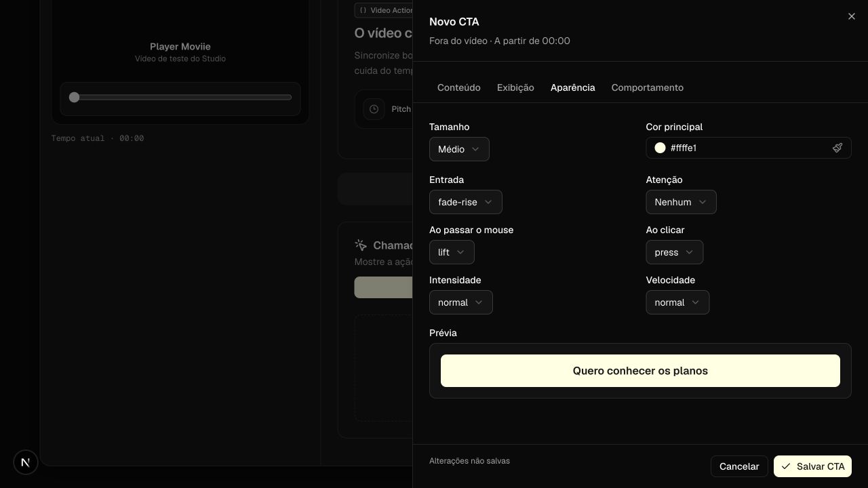Click the color swatch circle in Cor principal
This screenshot has width=868, height=488.
click(x=660, y=148)
